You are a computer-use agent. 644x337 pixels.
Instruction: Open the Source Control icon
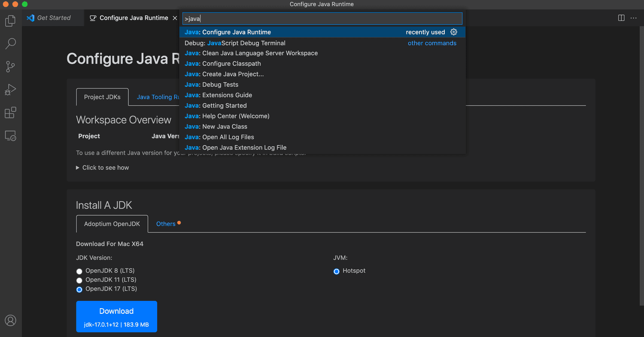10,67
